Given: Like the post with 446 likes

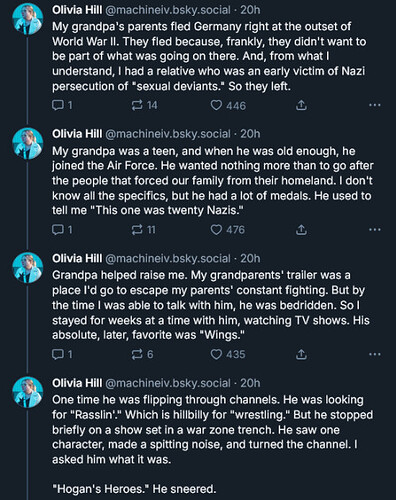Looking at the screenshot, I should pyautogui.click(x=228, y=106).
